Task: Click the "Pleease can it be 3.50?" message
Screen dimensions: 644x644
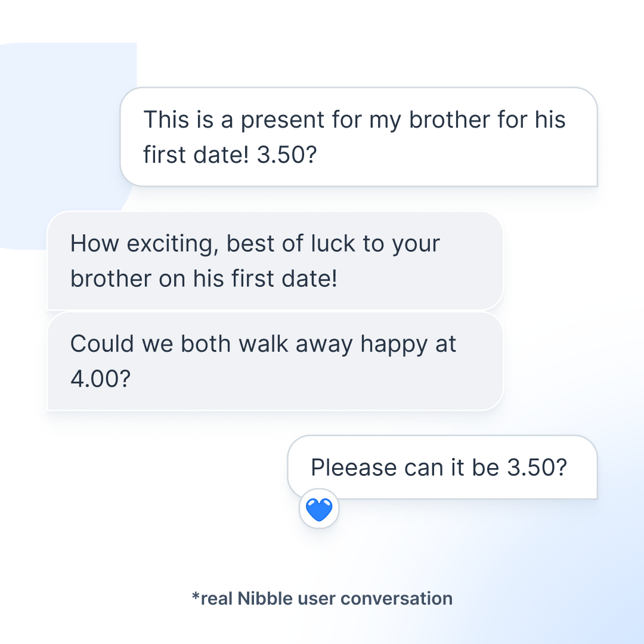Action: click(x=441, y=467)
